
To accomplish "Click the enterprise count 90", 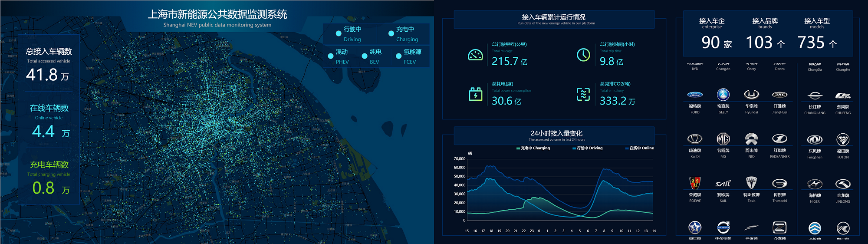I will 710,42.
